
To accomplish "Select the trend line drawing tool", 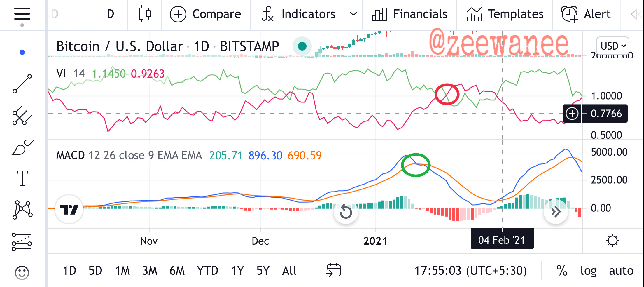I will 22,84.
